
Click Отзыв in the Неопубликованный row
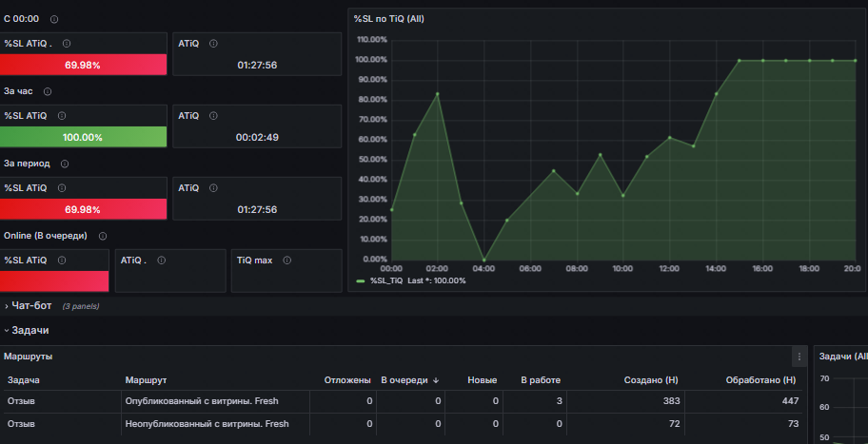pos(21,424)
